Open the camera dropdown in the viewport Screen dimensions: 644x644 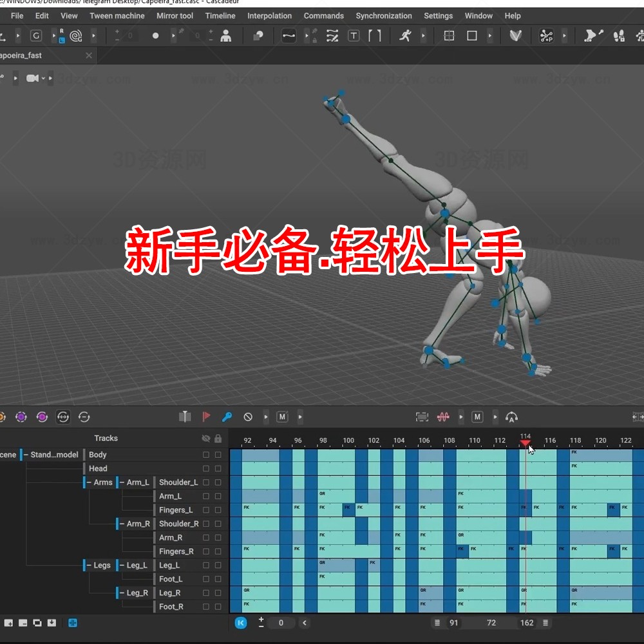coord(43,79)
